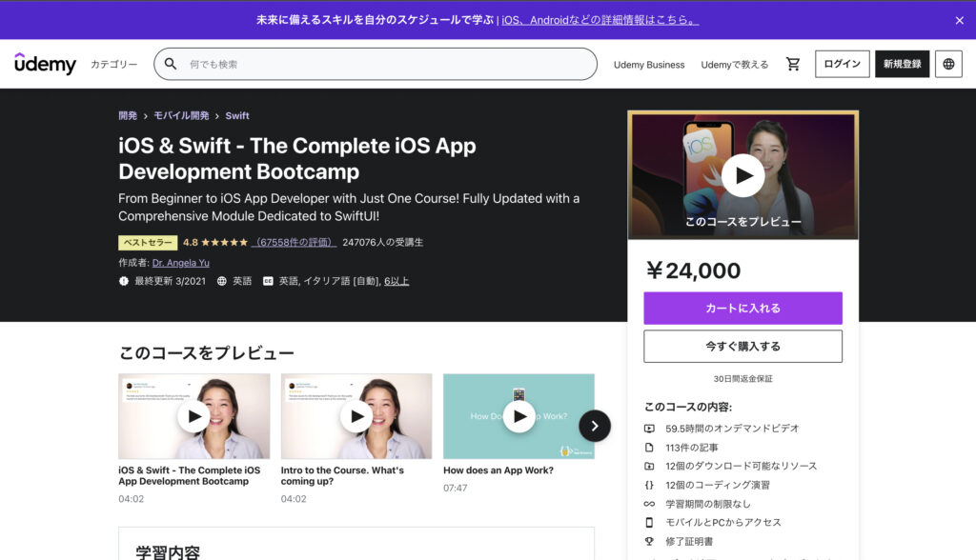
Task: Click the ベストセラー badge
Action: [x=148, y=242]
